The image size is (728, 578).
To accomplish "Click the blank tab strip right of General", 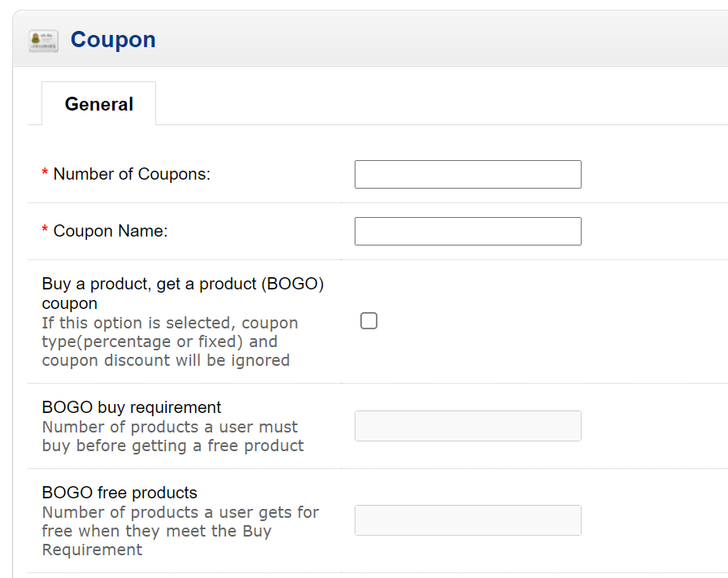I will pos(441,103).
